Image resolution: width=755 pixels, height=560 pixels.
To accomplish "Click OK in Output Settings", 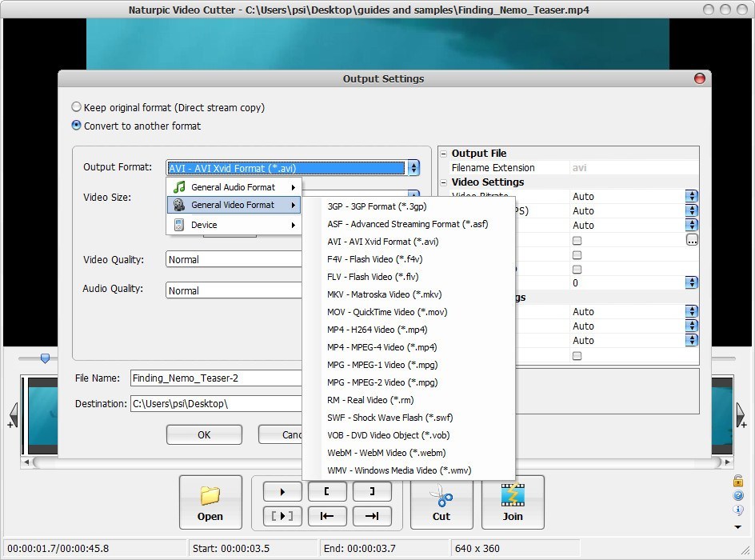I will click(204, 434).
